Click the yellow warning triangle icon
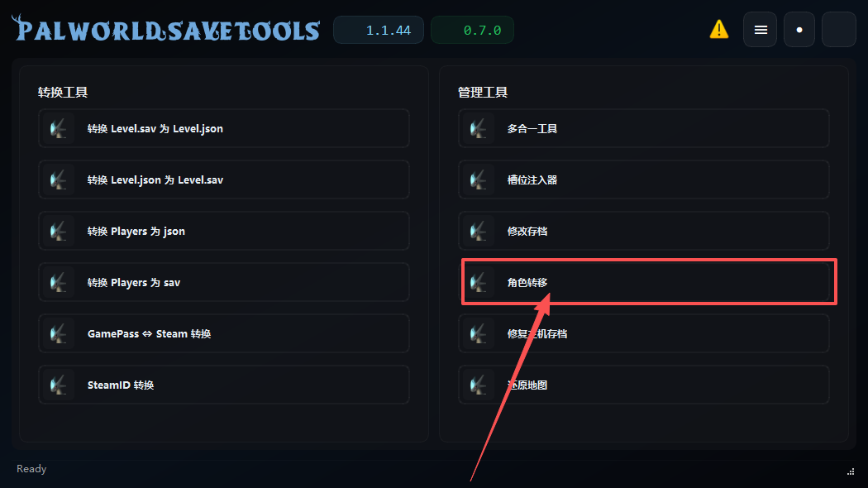 [718, 29]
